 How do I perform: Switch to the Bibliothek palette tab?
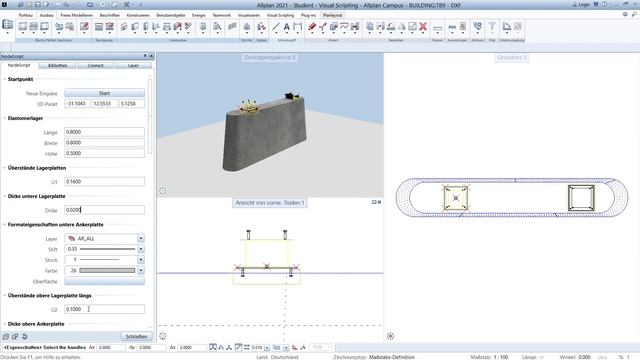tap(57, 65)
